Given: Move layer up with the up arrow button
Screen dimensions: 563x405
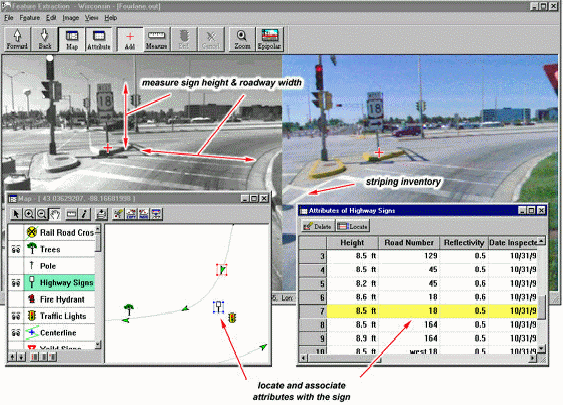Looking at the screenshot, I should (12, 357).
